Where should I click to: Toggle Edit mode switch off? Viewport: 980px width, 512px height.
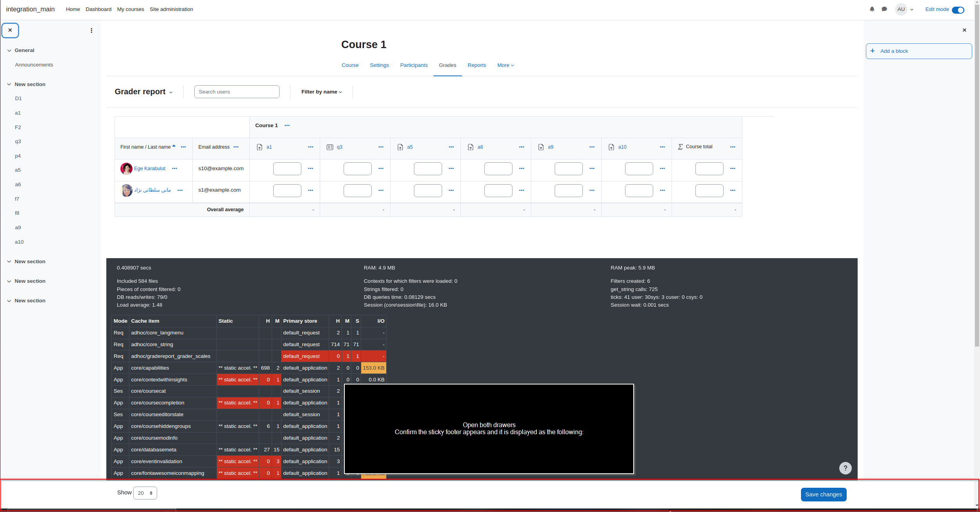(958, 10)
